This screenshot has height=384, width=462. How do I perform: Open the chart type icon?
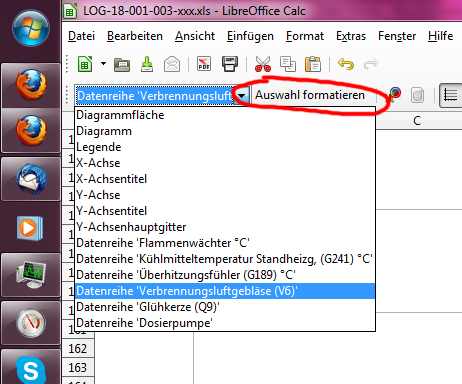pyautogui.click(x=394, y=95)
